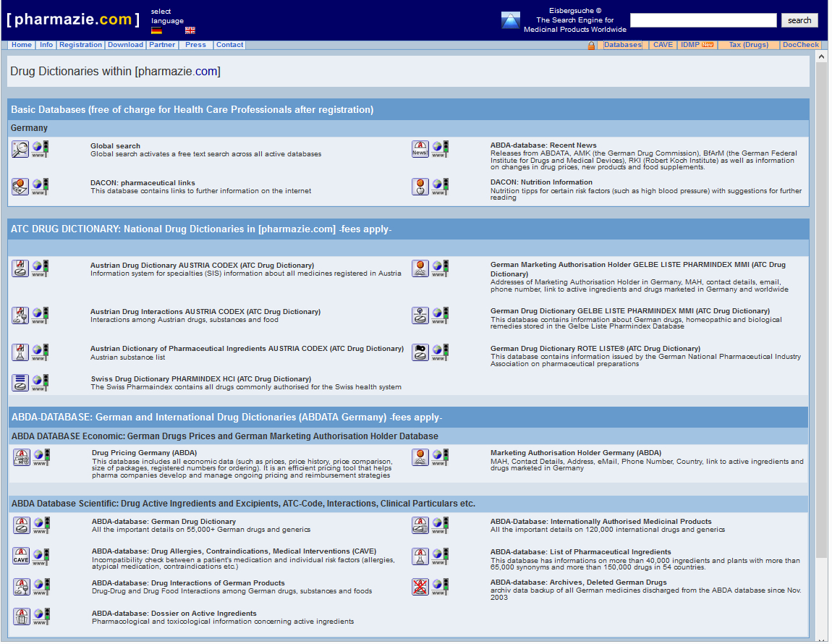832x644 pixels.
Task: Go to the Home menu item
Action: (x=22, y=45)
